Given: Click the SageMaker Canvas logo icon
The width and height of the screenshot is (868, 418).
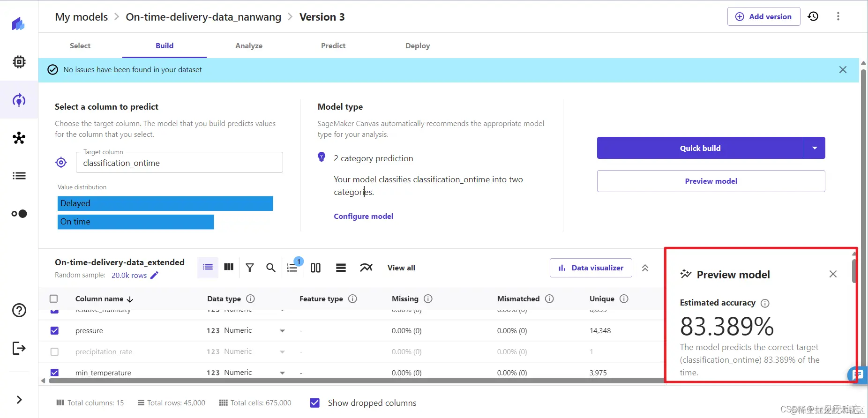Looking at the screenshot, I should (x=19, y=23).
